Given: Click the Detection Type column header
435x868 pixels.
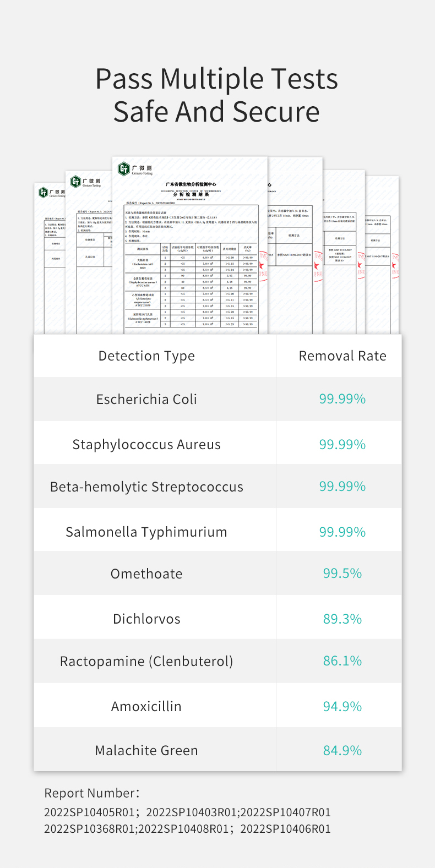Looking at the screenshot, I should 146,356.
